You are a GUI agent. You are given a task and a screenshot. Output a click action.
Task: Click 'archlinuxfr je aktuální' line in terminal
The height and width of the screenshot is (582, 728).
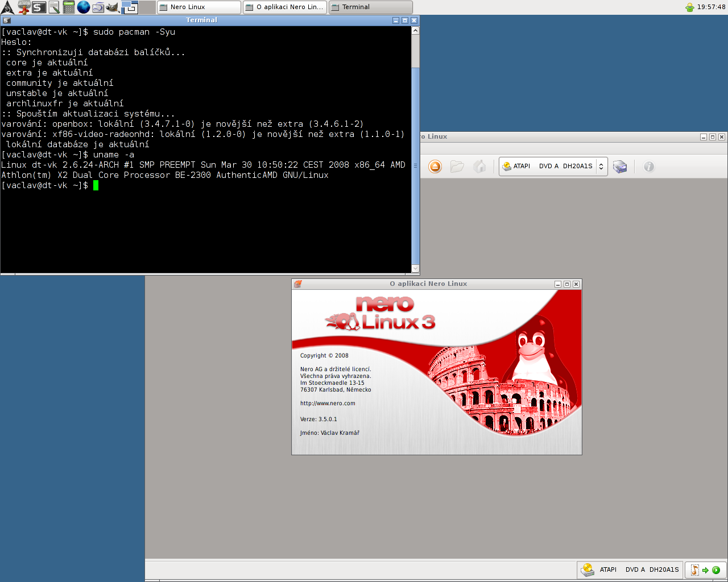pyautogui.click(x=65, y=103)
